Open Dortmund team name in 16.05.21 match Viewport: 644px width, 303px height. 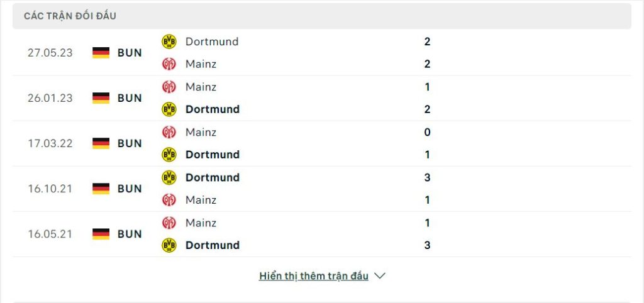click(213, 245)
